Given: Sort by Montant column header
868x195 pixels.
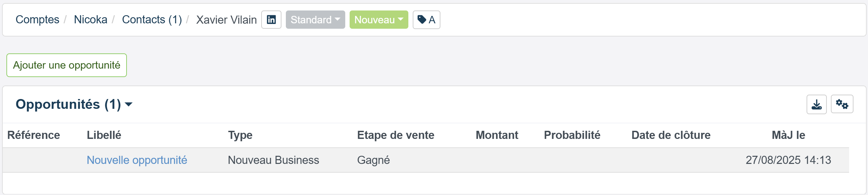Looking at the screenshot, I should pos(497,135).
